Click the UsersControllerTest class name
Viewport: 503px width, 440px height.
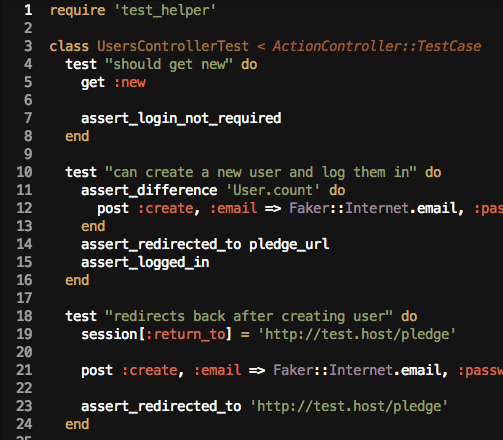click(173, 46)
